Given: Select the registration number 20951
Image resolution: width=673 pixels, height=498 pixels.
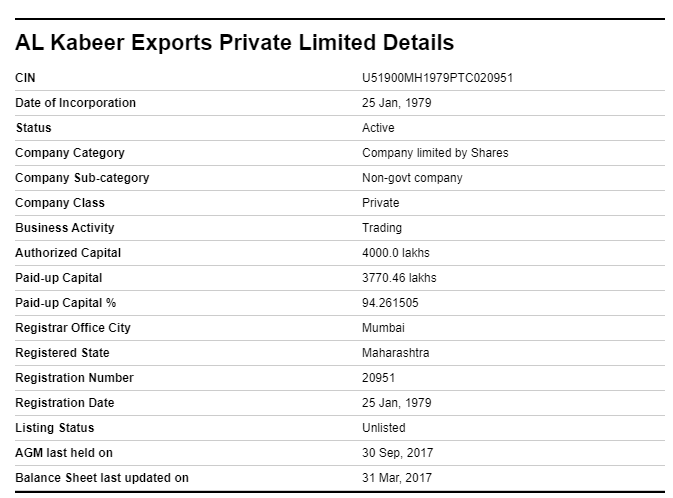Looking at the screenshot, I should [379, 378].
